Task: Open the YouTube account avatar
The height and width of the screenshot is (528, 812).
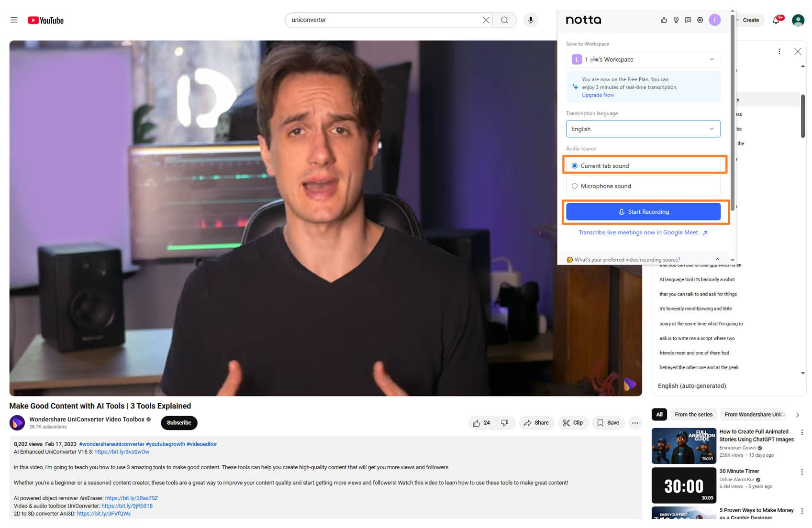Action: pyautogui.click(x=798, y=20)
